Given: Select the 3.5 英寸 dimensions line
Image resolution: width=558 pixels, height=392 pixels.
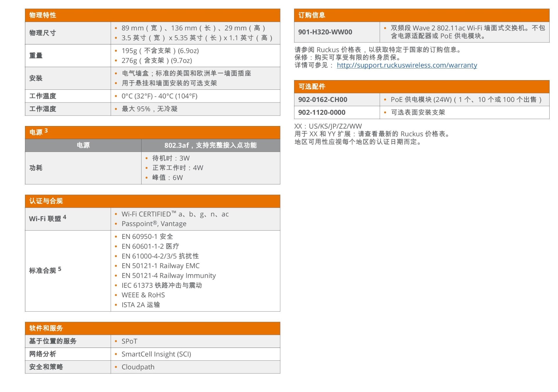Looking at the screenshot, I should click(197, 38).
